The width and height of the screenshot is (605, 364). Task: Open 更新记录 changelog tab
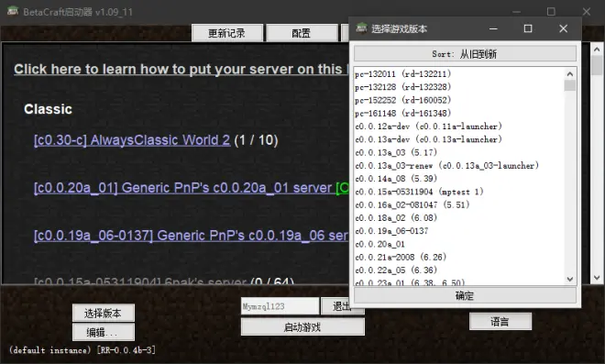[227, 33]
